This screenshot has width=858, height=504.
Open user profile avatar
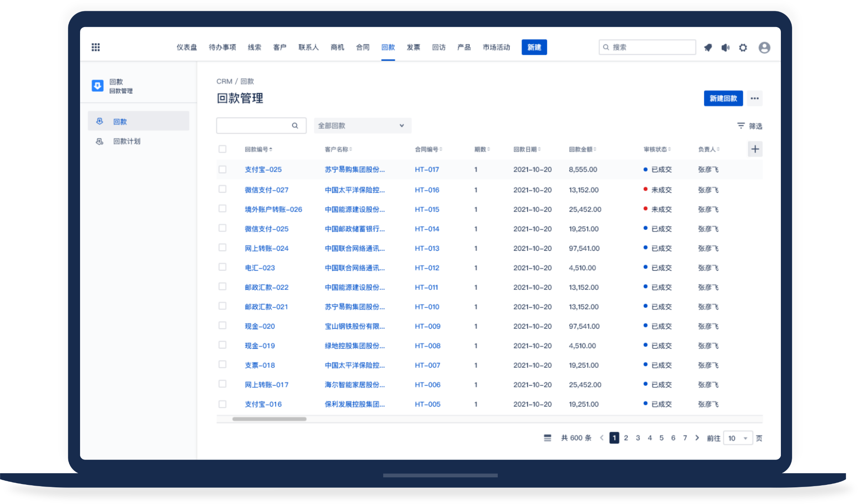pos(764,47)
